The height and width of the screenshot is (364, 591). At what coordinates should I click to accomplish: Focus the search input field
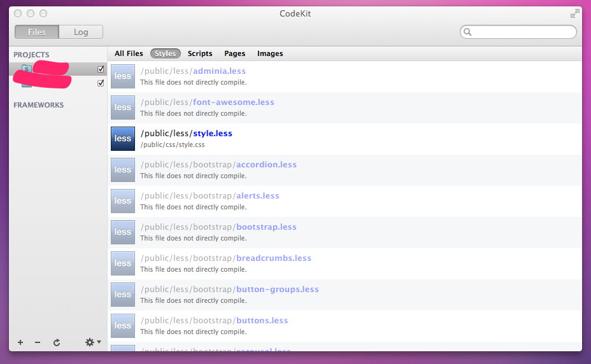click(518, 32)
